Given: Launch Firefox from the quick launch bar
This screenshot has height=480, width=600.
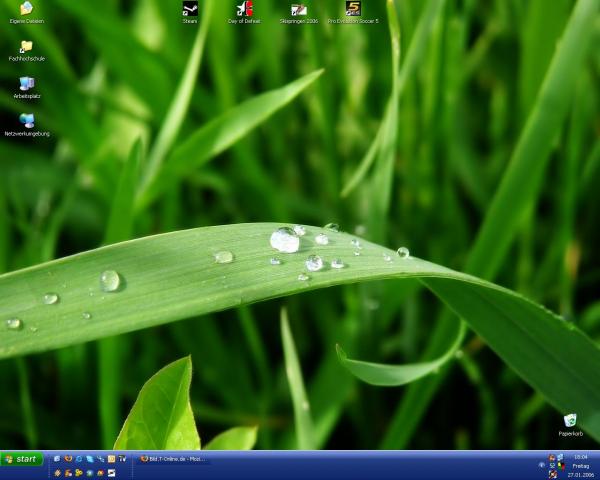Looking at the screenshot, I should click(x=68, y=459).
